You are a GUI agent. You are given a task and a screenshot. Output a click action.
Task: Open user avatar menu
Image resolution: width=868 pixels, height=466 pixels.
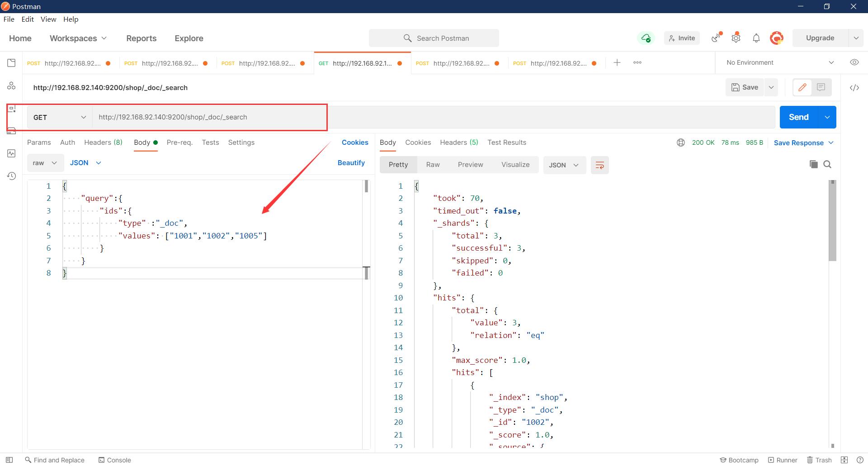tap(777, 38)
